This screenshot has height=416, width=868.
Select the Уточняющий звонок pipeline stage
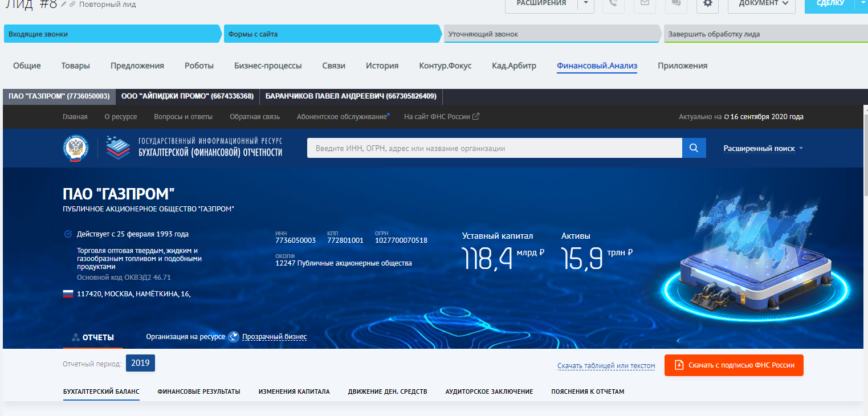point(552,34)
